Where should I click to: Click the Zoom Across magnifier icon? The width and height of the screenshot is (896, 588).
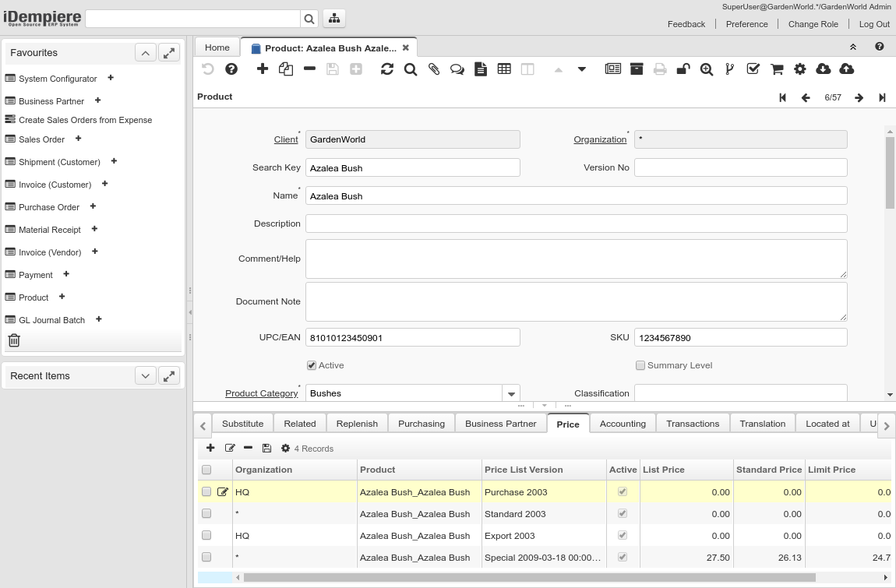pyautogui.click(x=707, y=69)
